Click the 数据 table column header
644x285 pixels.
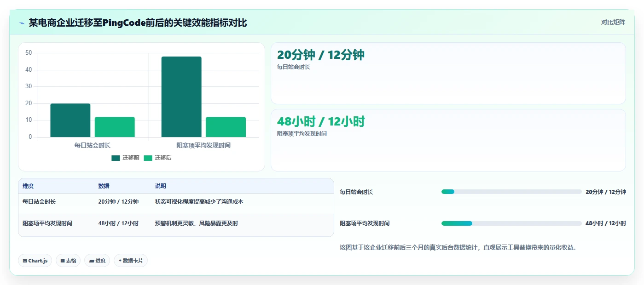tap(104, 186)
